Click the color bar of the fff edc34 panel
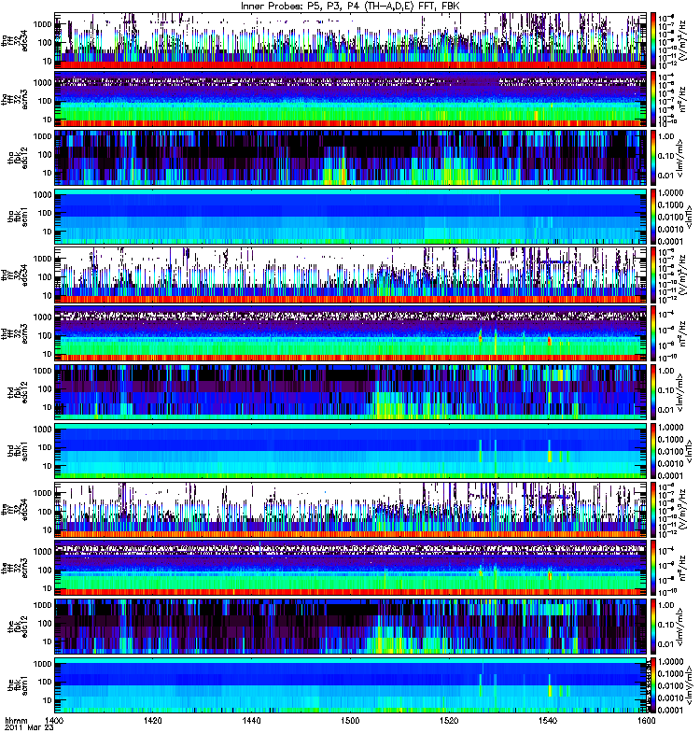700x747 pixels. click(x=652, y=510)
